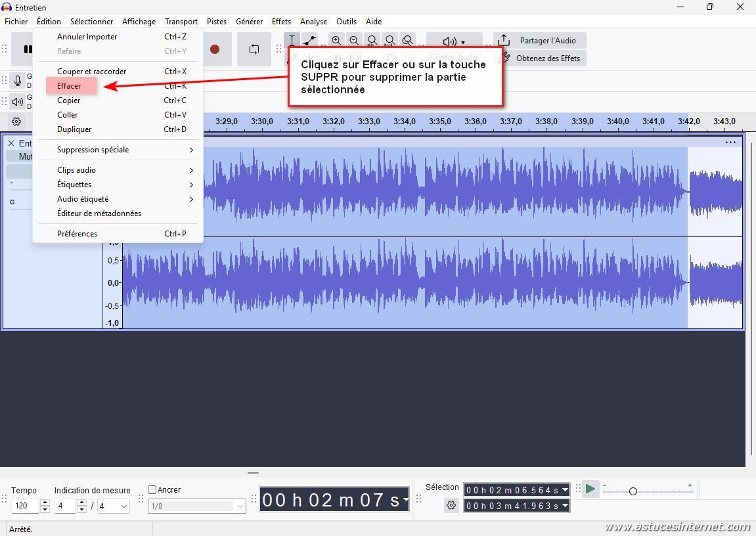This screenshot has width=756, height=536.
Task: Click the Zoom In magnifier icon
Action: click(336, 41)
